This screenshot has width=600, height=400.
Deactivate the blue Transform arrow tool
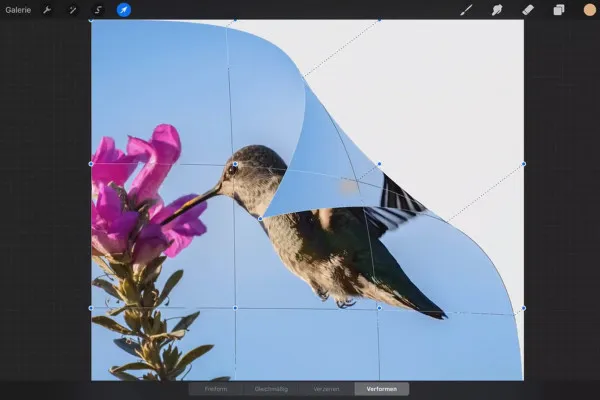click(124, 10)
